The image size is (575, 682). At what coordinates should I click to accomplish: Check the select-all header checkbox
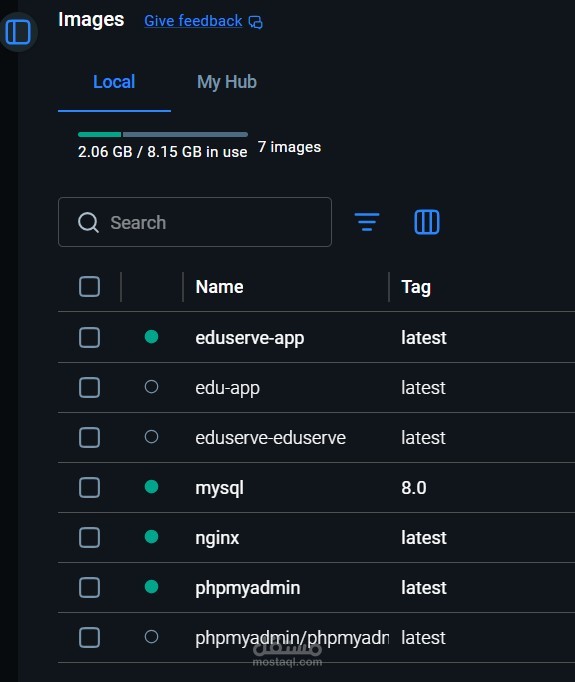(x=90, y=287)
